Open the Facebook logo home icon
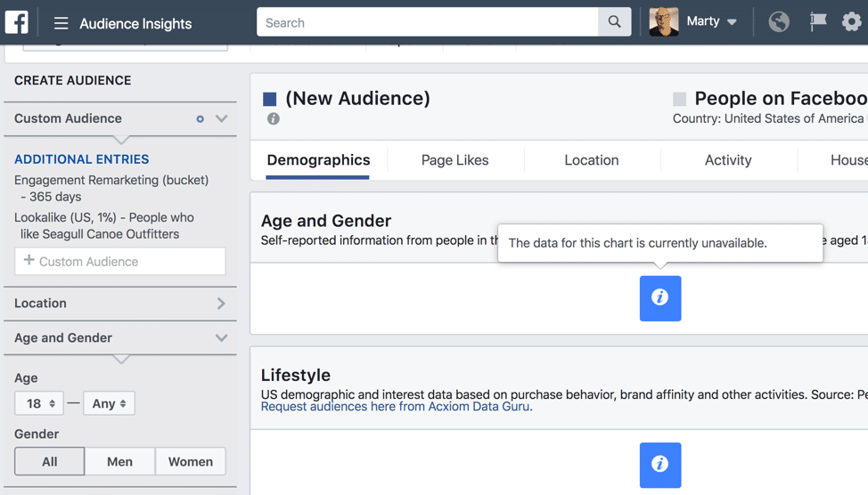 click(x=17, y=22)
